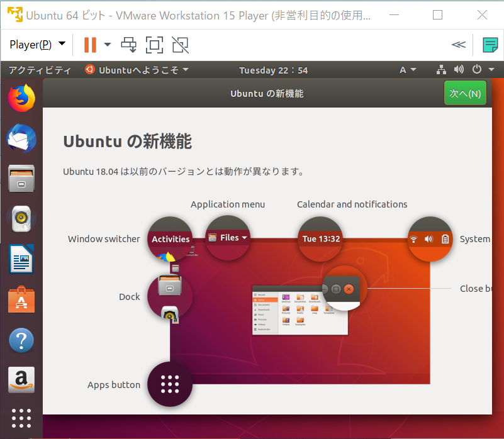Click 'Calendar and notifications' label

[x=352, y=204]
